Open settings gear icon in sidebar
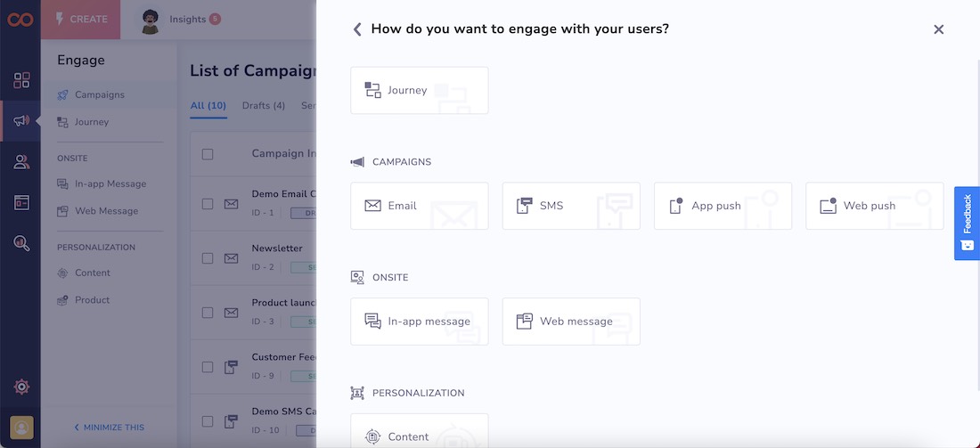This screenshot has width=980, height=448. pos(21,387)
